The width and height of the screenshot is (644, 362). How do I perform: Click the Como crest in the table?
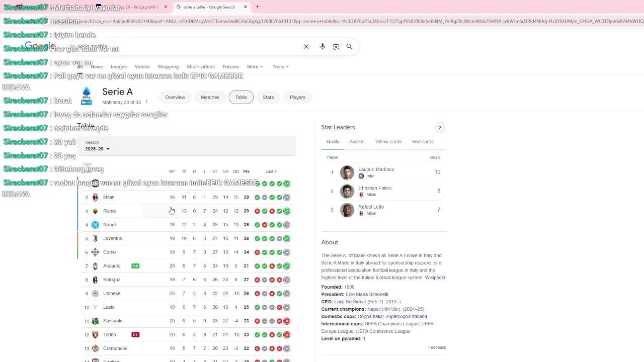pyautogui.click(x=95, y=252)
